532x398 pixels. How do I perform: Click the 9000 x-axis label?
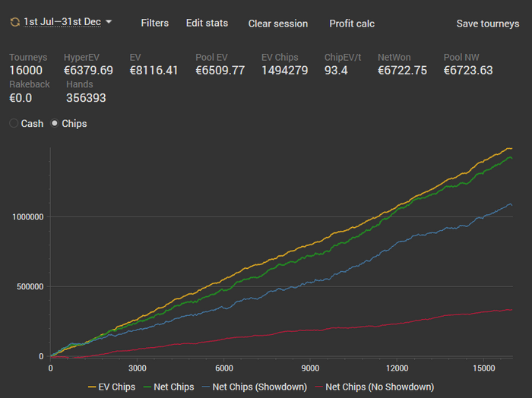click(x=310, y=368)
